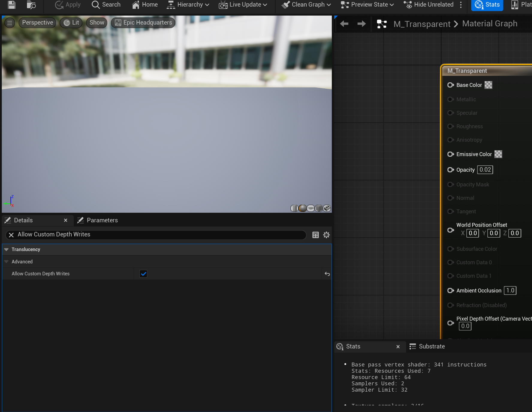
Task: Click Emissive Color checker swatch
Action: tap(498, 154)
